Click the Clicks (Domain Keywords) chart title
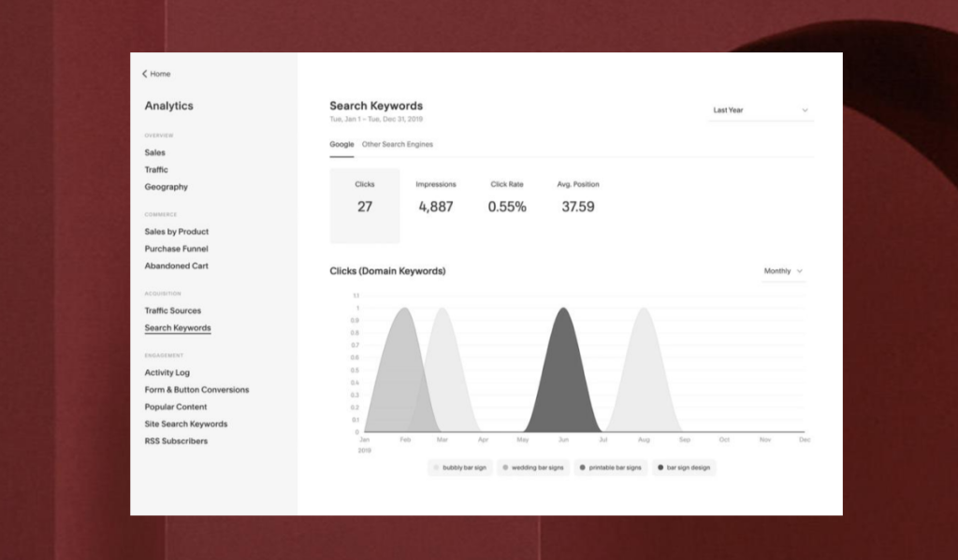Screen dimensions: 958x560 pos(387,271)
